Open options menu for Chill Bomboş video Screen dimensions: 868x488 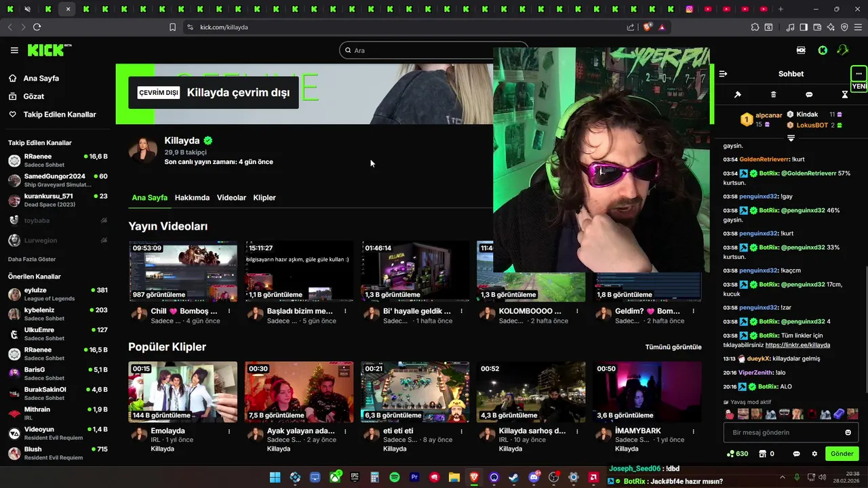[229, 311]
